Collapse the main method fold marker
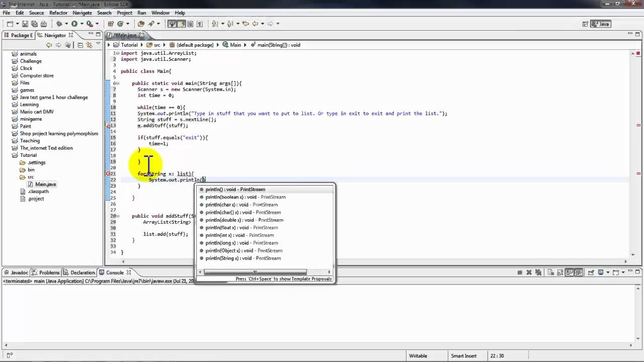 tap(117, 83)
